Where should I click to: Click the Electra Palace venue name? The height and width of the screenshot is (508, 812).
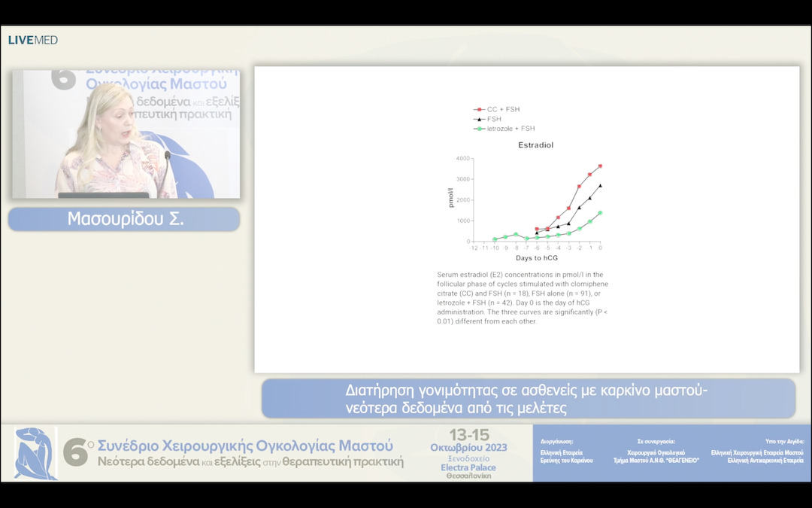click(x=468, y=467)
